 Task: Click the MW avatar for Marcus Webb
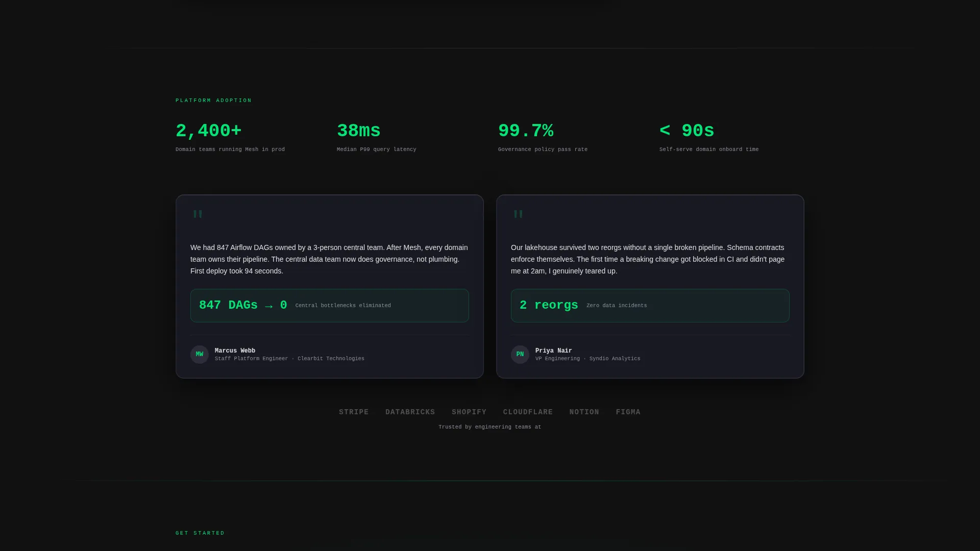[x=200, y=355]
